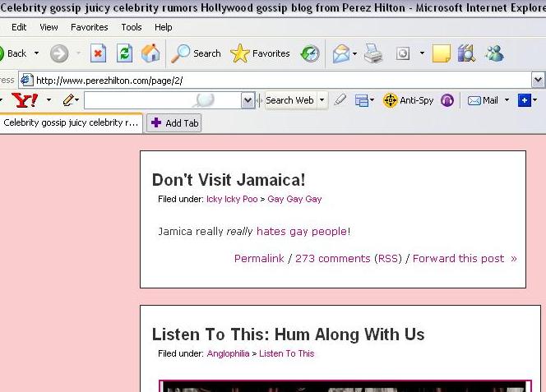This screenshot has height=392, width=546.
Task: Go to the Home page icon
Action: (x=150, y=53)
